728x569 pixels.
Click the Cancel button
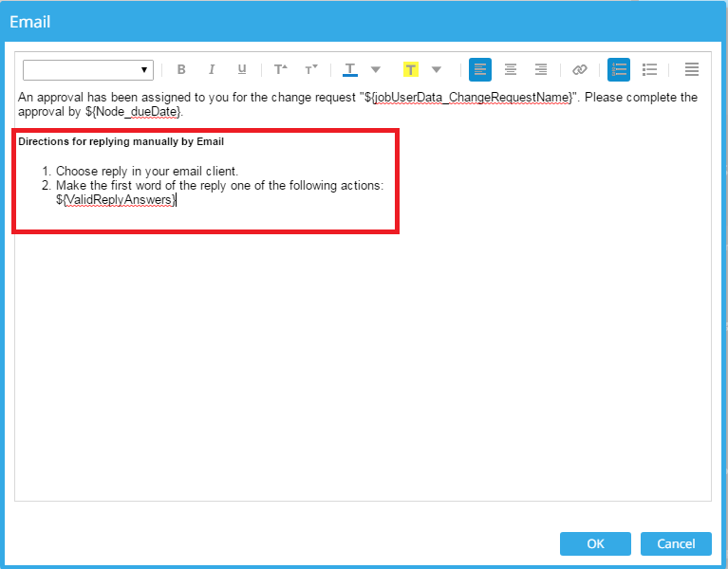[676, 543]
